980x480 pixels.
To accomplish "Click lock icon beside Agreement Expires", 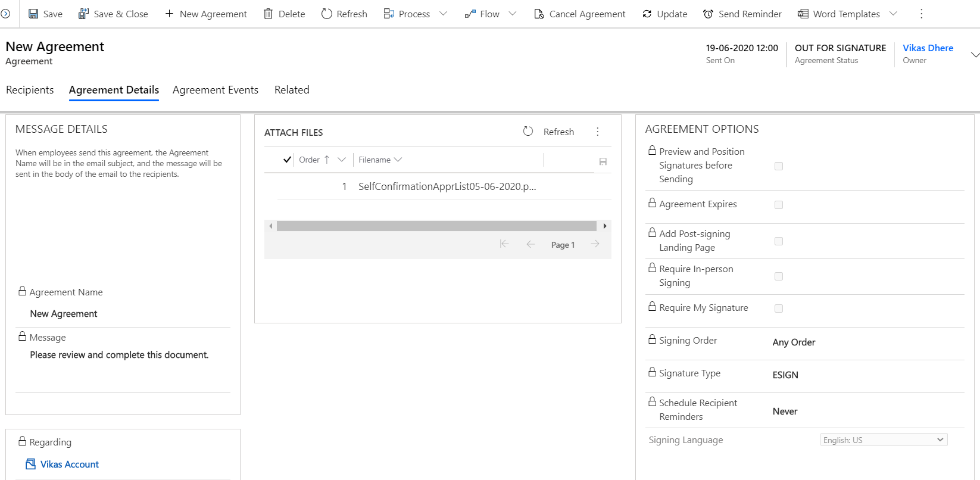I will point(653,203).
